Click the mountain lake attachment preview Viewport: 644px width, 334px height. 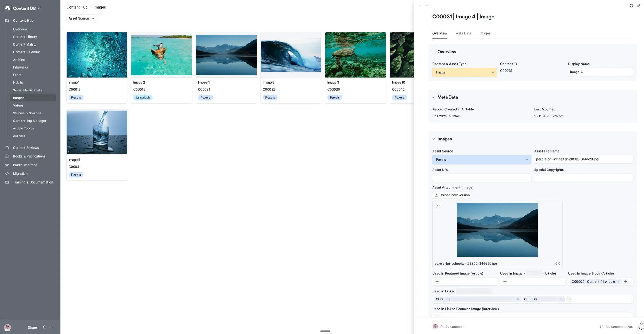[x=497, y=230]
